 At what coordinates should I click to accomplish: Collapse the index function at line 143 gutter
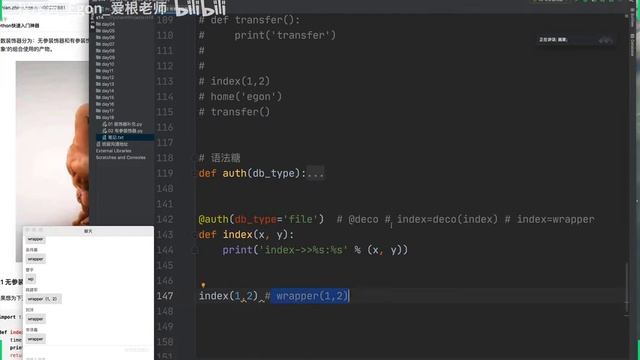(196, 235)
